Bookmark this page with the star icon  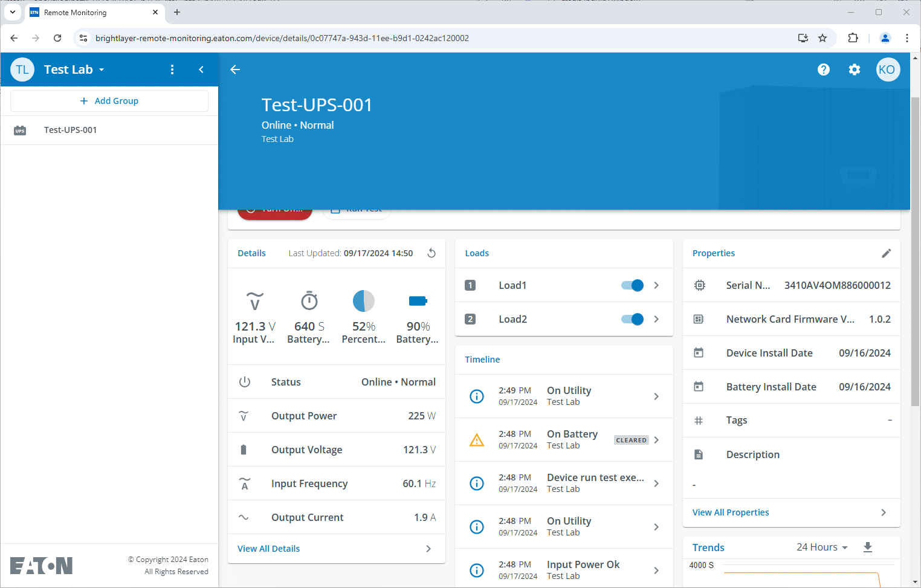click(x=822, y=38)
